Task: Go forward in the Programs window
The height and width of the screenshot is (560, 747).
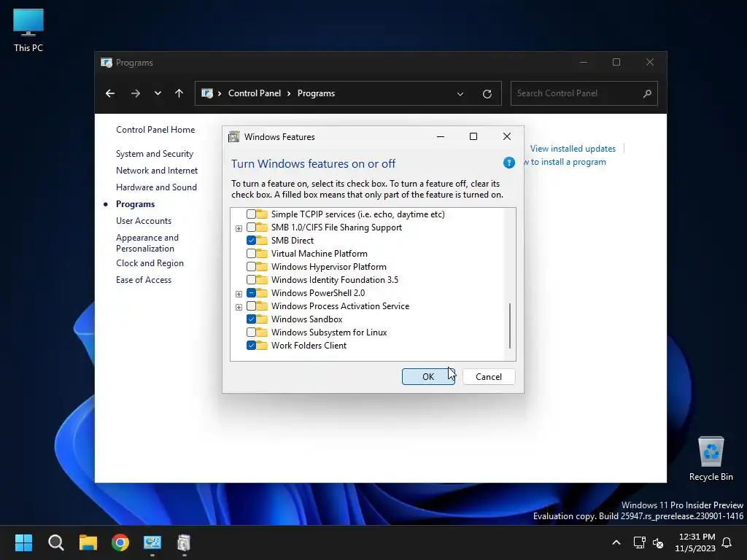Action: click(135, 93)
